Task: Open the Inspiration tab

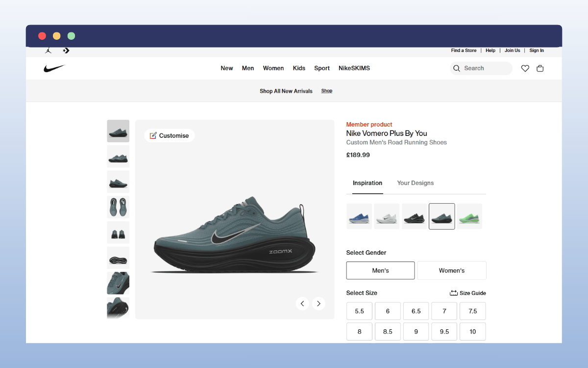Action: pos(367,183)
